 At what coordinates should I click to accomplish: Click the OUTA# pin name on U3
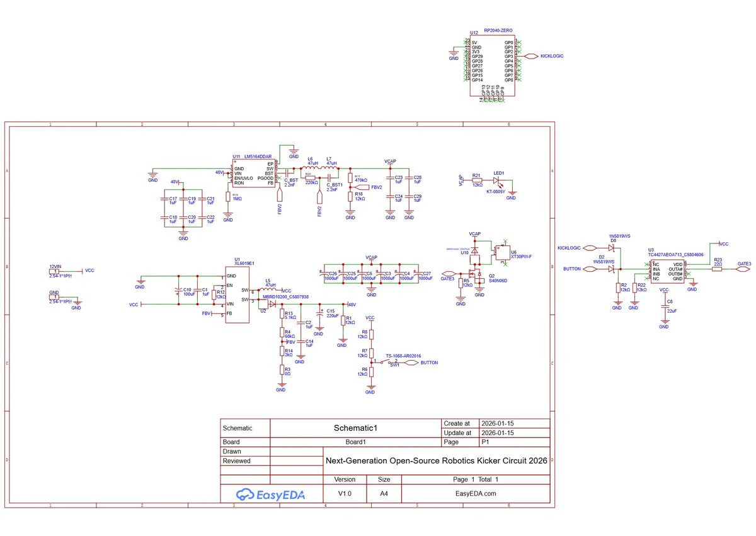[675, 269]
